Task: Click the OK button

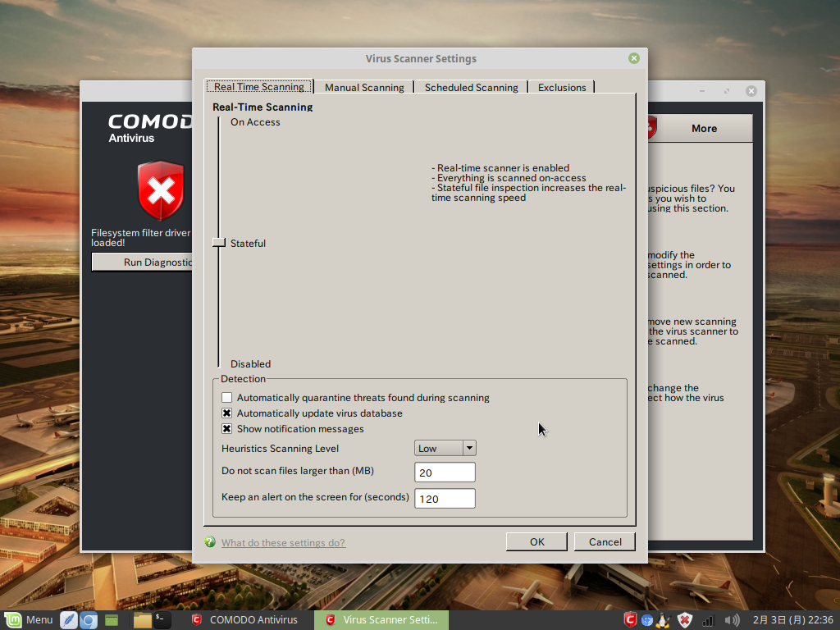Action: coord(536,541)
